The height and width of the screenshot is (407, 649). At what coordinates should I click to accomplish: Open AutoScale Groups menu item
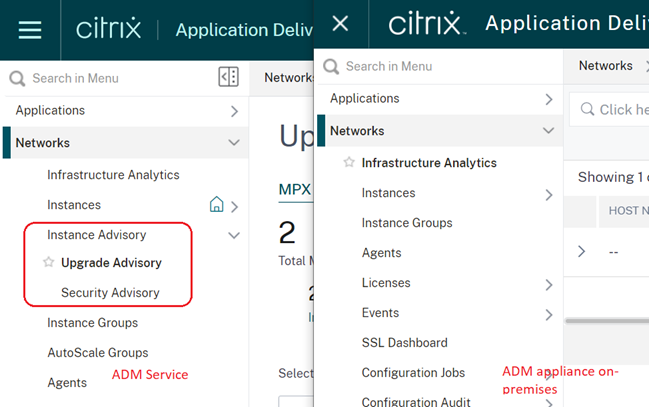coord(98,353)
